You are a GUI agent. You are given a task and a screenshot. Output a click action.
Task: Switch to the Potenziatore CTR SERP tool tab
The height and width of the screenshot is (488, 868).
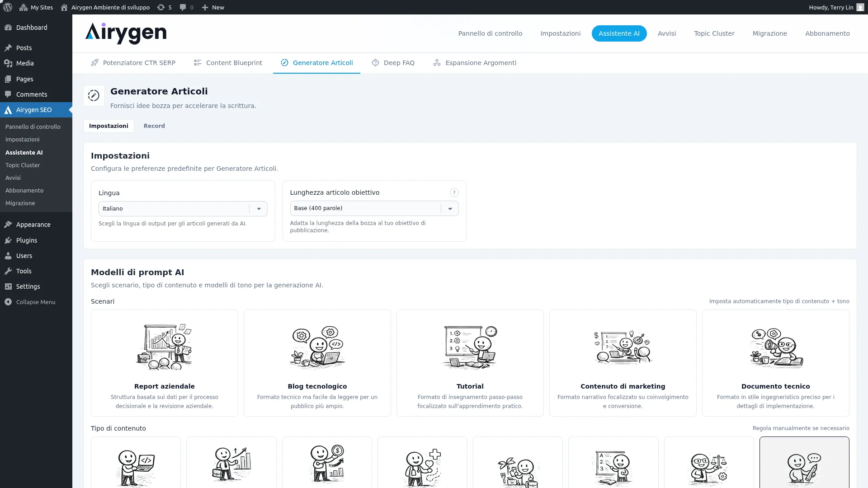(133, 63)
